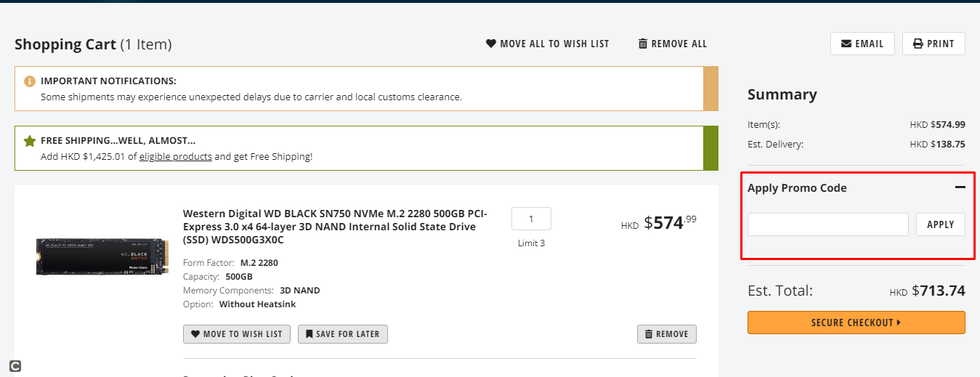Move all items to wish list
The image size is (980, 377).
[x=547, y=44]
